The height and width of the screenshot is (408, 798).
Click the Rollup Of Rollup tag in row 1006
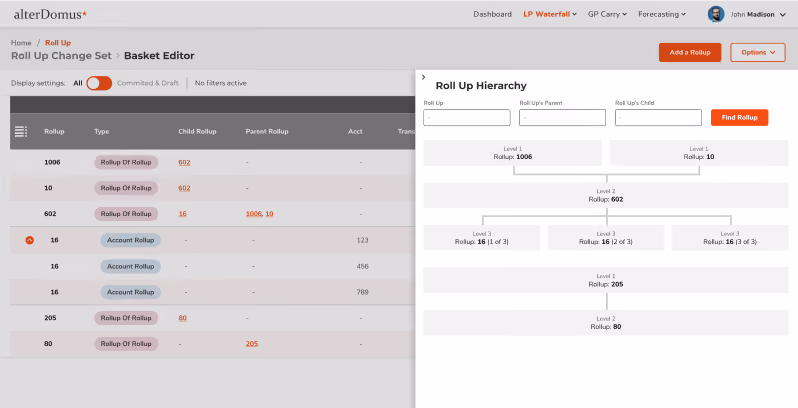pos(126,162)
